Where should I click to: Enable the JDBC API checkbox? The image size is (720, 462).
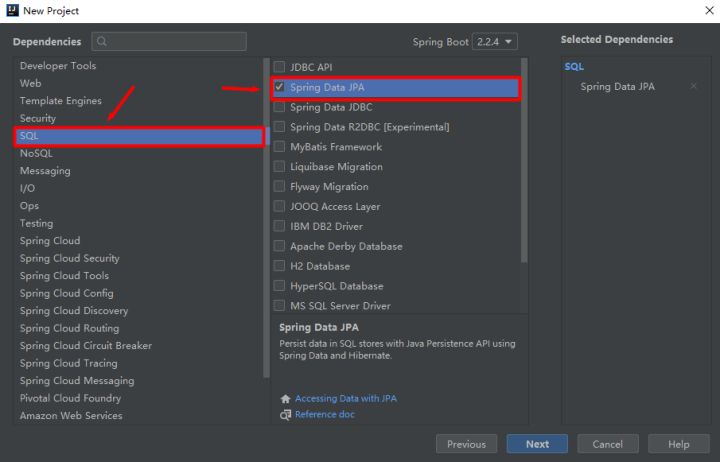[280, 67]
